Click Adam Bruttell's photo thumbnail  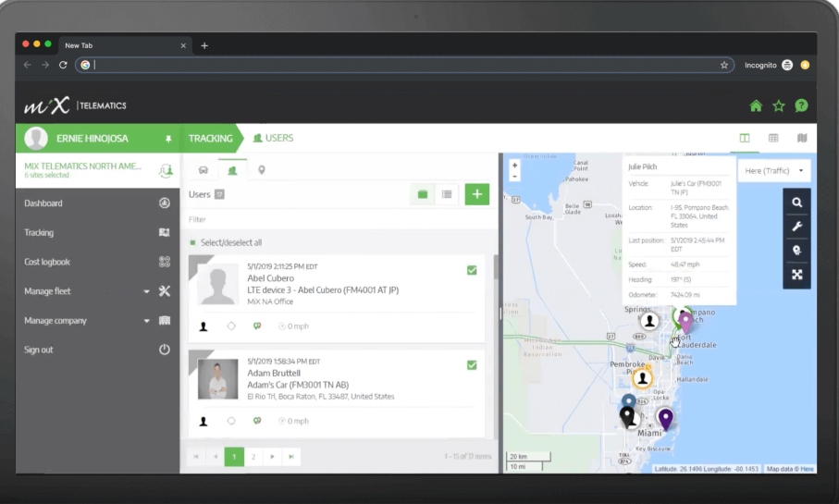pos(217,379)
